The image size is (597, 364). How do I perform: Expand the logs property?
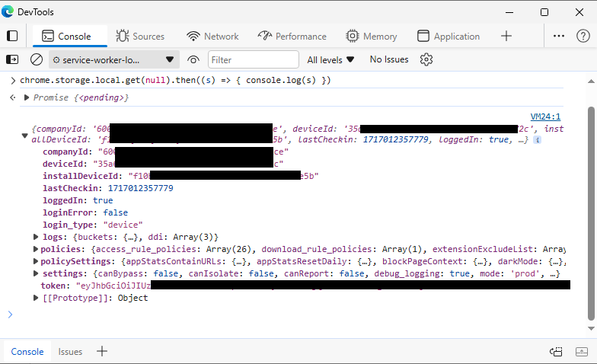pyautogui.click(x=36, y=237)
